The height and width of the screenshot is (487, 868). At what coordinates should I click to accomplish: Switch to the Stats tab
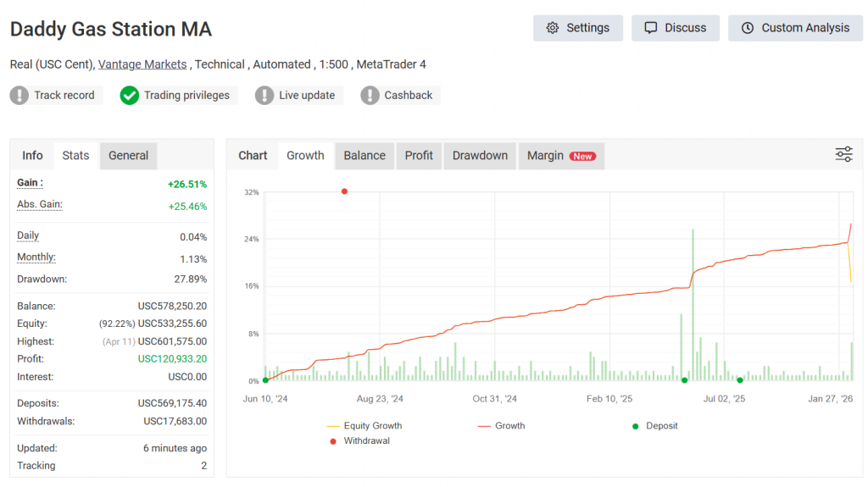pos(75,156)
